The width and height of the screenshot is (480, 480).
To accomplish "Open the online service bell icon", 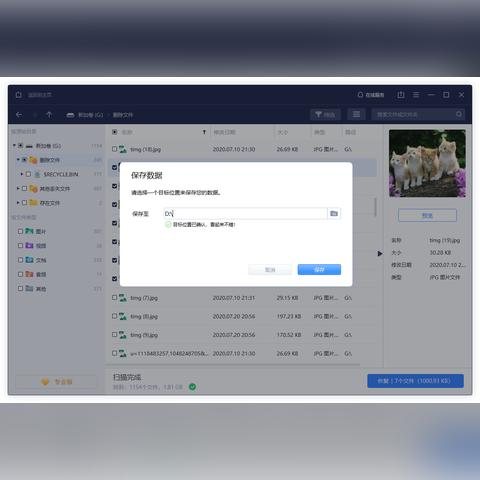I will pyautogui.click(x=360, y=95).
